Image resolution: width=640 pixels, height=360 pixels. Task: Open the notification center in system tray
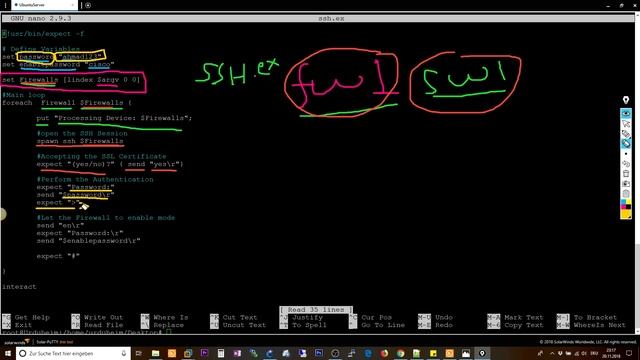(629, 353)
